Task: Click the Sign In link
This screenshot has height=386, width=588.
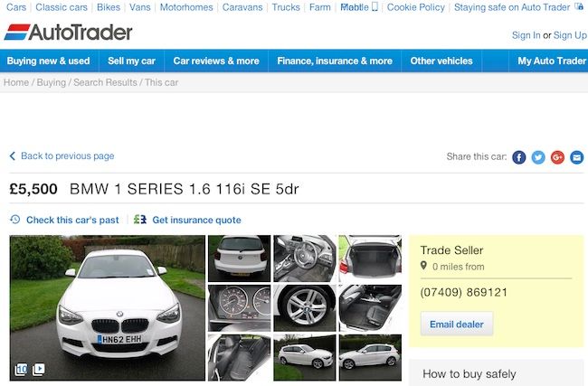Action: (x=526, y=35)
